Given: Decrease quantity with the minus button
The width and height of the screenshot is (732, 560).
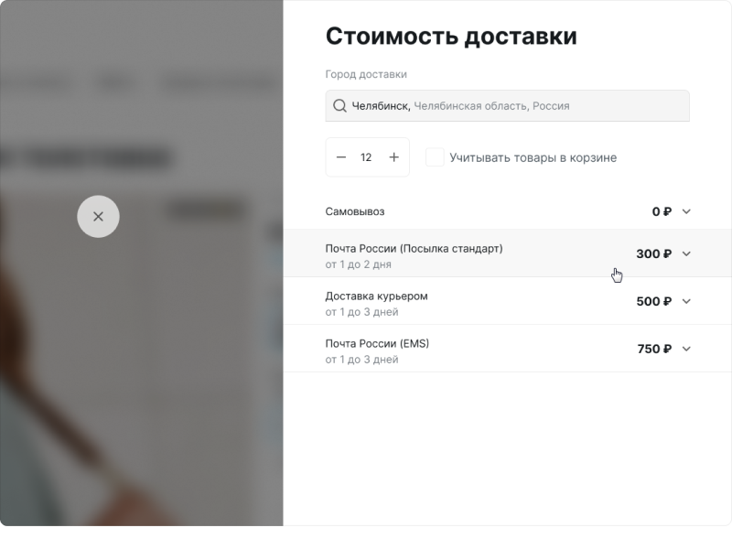Looking at the screenshot, I should (341, 157).
